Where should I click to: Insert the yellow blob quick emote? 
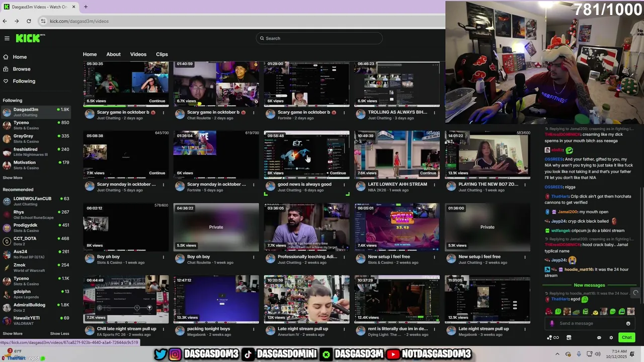pyautogui.click(x=595, y=312)
